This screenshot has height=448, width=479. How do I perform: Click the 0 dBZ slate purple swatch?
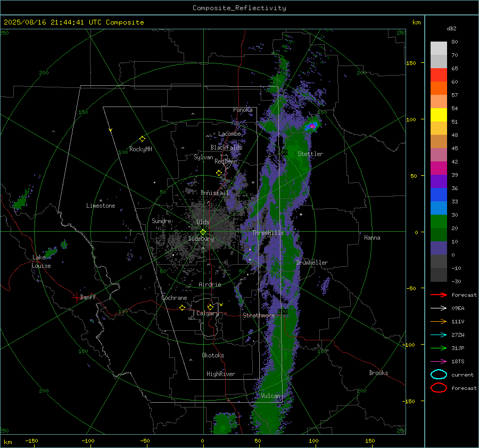point(439,248)
